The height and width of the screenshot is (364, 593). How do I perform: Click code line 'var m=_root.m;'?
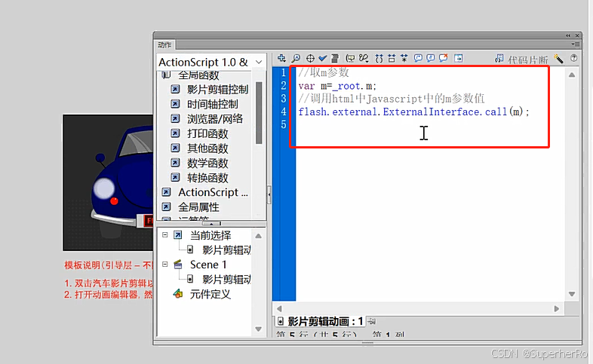pos(337,86)
